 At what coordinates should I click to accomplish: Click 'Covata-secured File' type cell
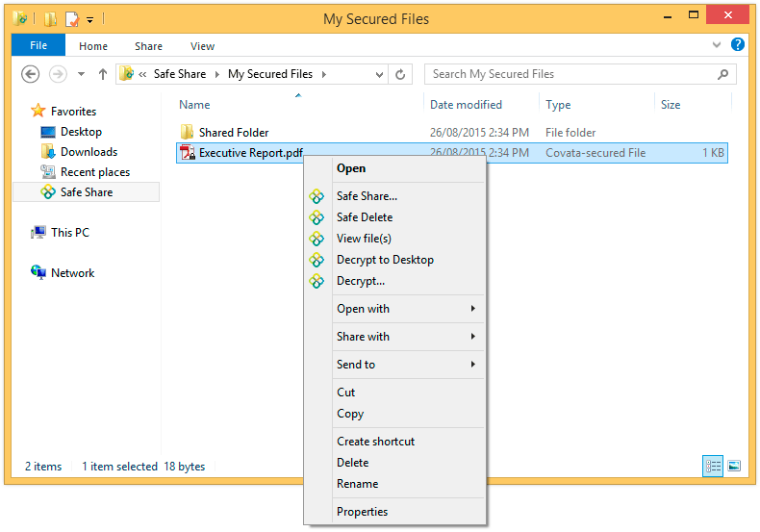click(x=595, y=153)
